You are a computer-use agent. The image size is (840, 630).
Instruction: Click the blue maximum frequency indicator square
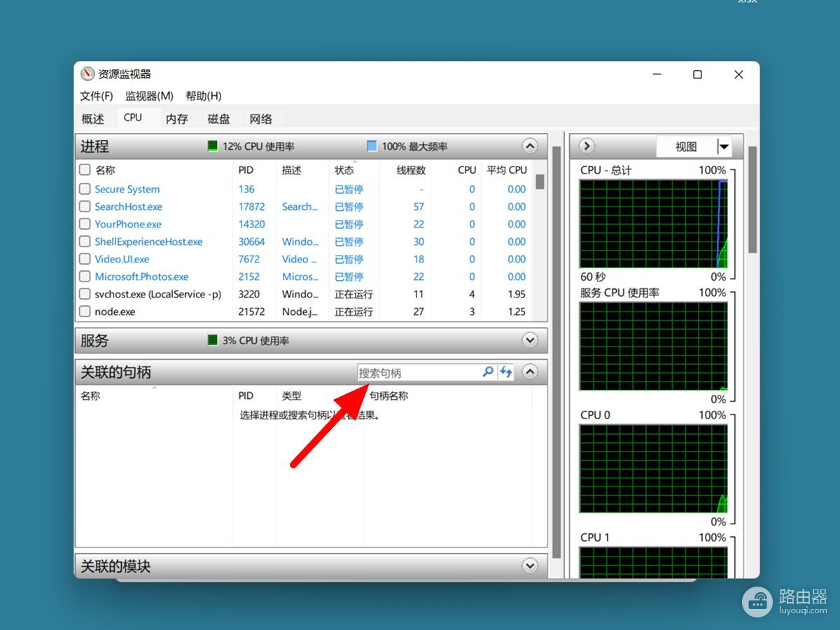coord(372,146)
